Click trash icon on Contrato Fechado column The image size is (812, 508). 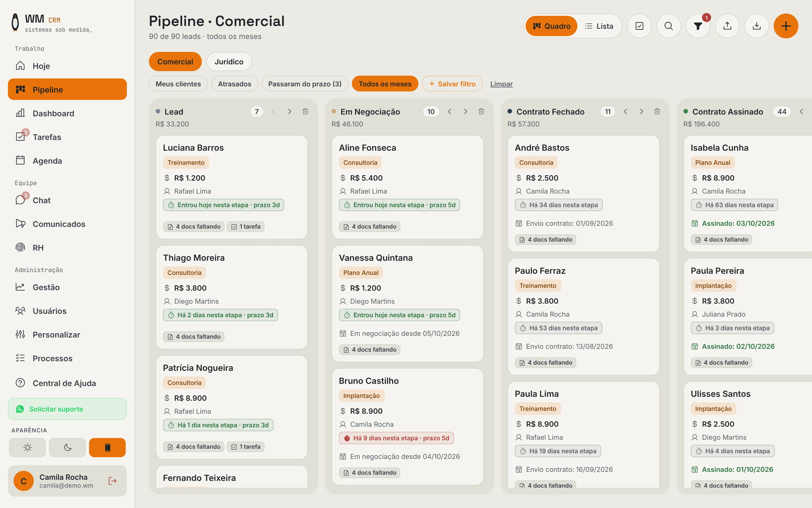(657, 111)
